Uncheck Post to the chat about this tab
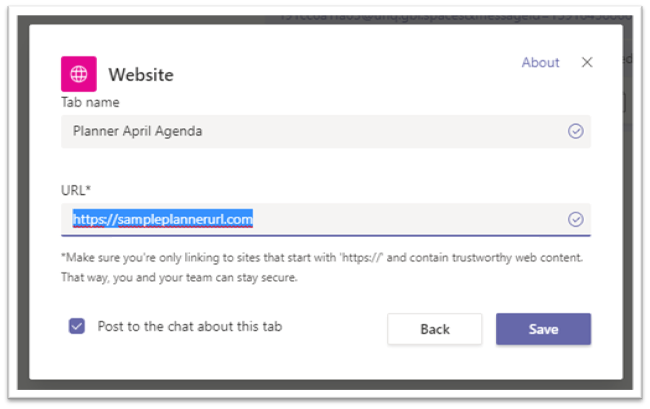Image resolution: width=650 pixels, height=409 pixels. (77, 326)
